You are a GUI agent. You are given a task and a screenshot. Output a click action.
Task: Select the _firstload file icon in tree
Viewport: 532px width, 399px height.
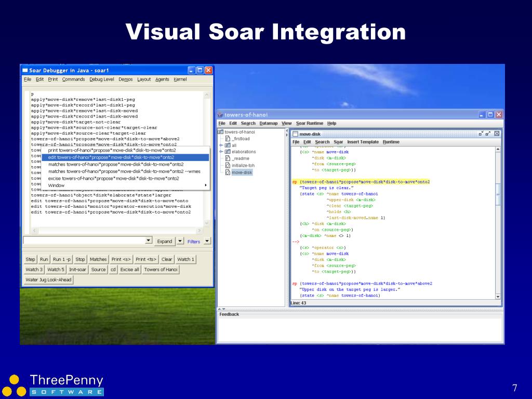pos(228,139)
